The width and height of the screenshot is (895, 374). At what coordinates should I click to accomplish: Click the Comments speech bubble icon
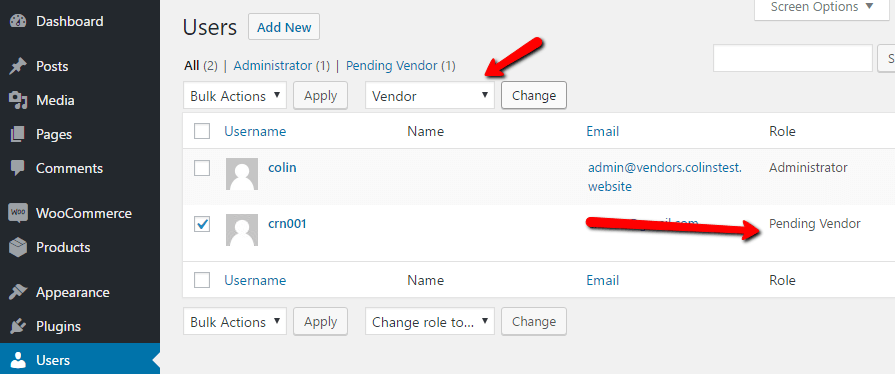point(18,168)
